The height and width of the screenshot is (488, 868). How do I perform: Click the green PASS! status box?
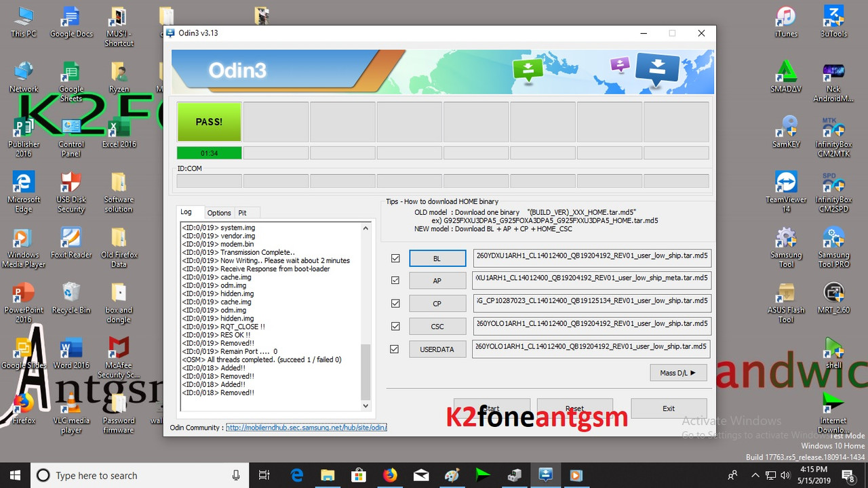pos(209,122)
